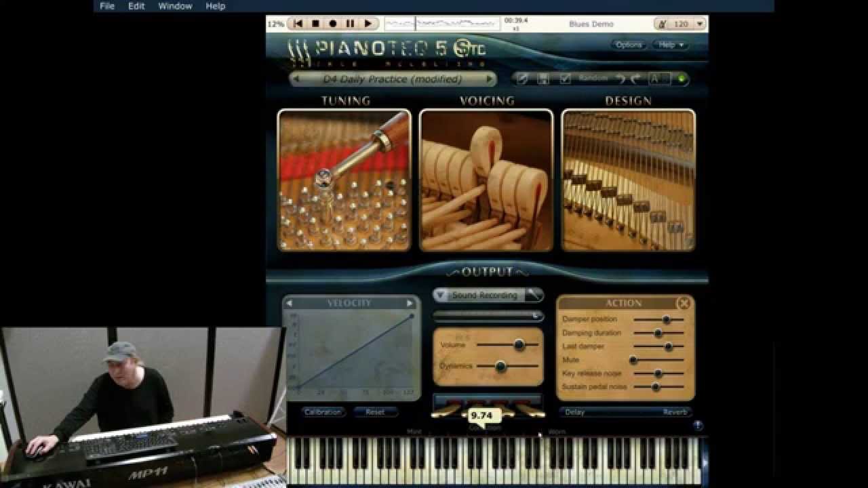Toggle the Delay effect button

coord(575,412)
